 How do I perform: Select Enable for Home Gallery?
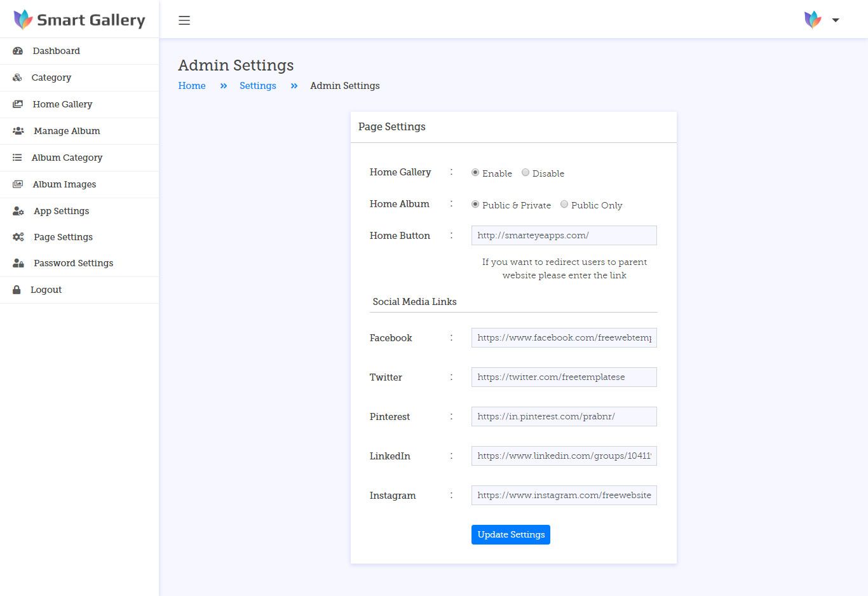point(475,173)
